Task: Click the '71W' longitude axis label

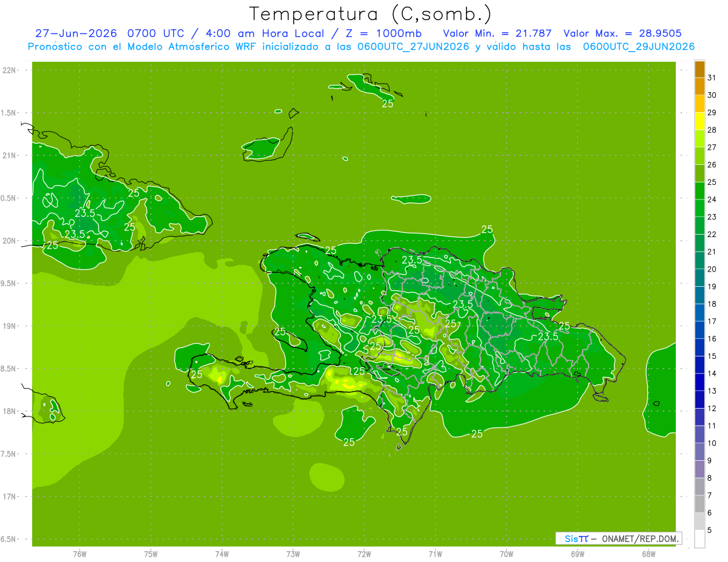Action: point(435,554)
